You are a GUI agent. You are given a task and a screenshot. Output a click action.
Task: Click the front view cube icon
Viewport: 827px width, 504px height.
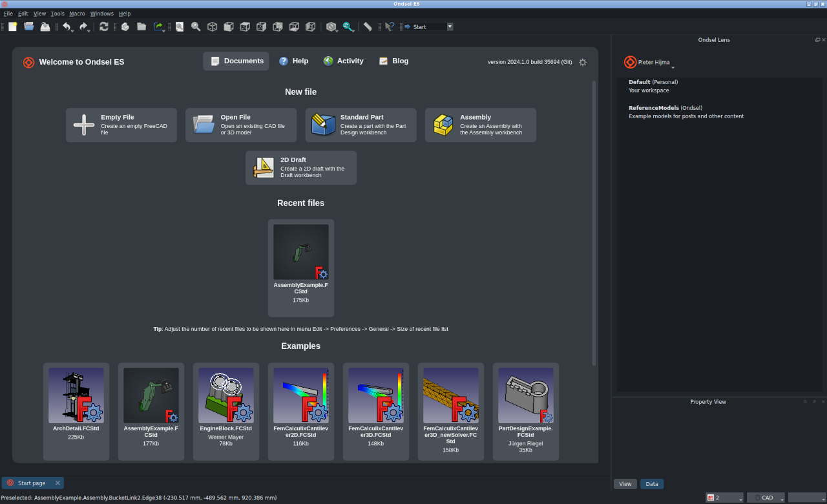229,26
